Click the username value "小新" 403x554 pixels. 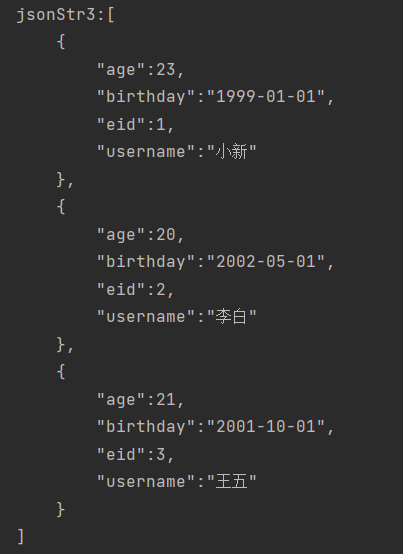231,152
